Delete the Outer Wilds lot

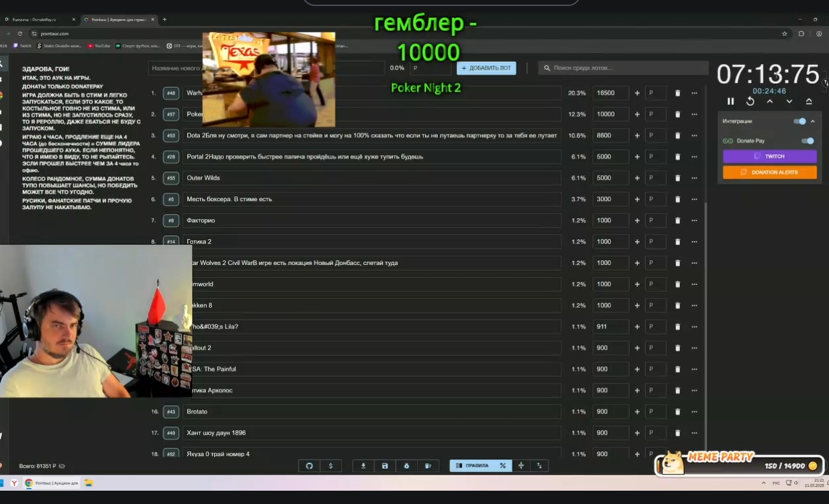point(678,178)
